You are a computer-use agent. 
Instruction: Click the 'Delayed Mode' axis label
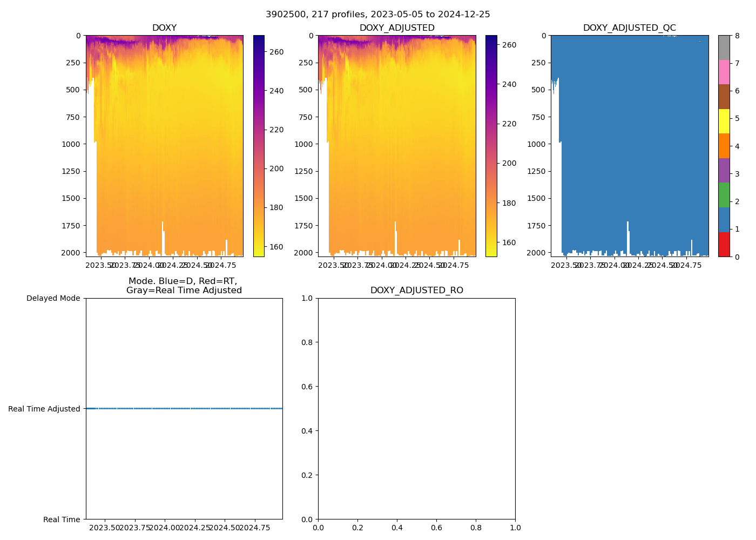click(53, 299)
